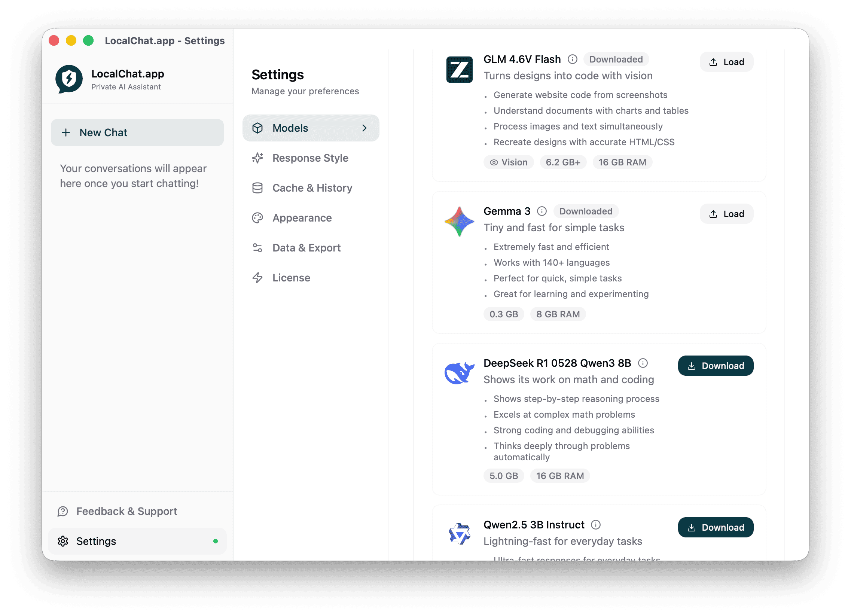This screenshot has height=616, width=851.
Task: Open Cache & History settings
Action: click(x=312, y=188)
